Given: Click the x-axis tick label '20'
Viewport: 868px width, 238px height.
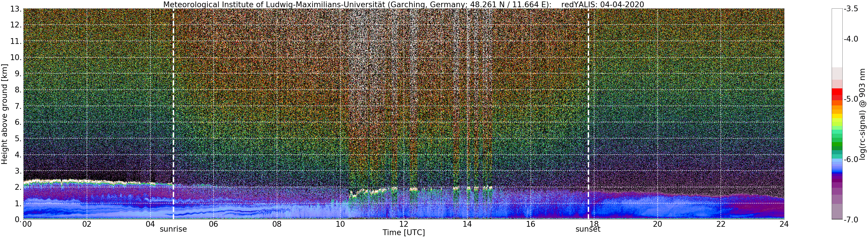Looking at the screenshot, I should pos(657,224).
